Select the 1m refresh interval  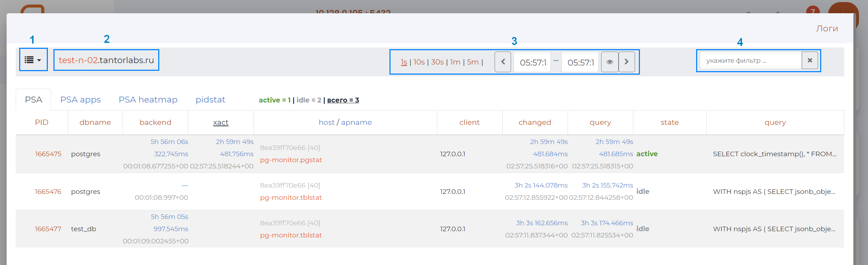coord(455,62)
